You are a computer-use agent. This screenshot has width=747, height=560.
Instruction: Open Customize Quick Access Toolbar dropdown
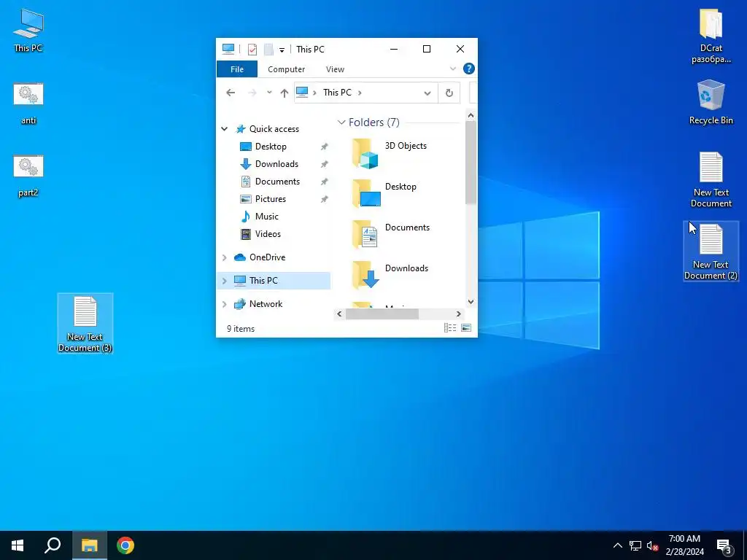(282, 50)
